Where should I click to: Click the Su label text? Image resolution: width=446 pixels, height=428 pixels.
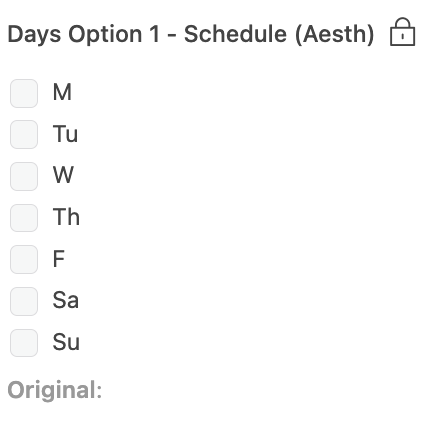coord(66,342)
